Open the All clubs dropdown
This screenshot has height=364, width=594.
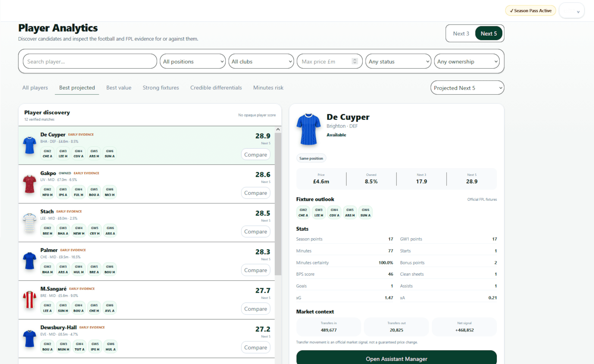(x=261, y=61)
